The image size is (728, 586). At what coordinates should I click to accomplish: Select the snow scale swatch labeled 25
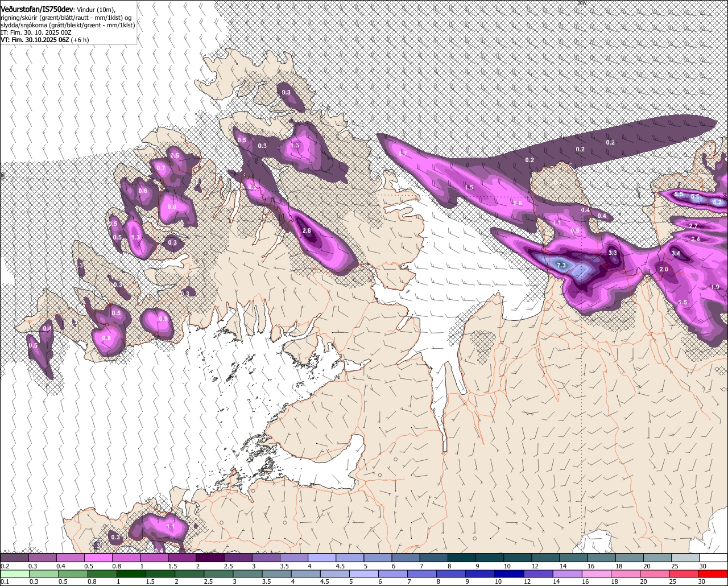point(686,558)
